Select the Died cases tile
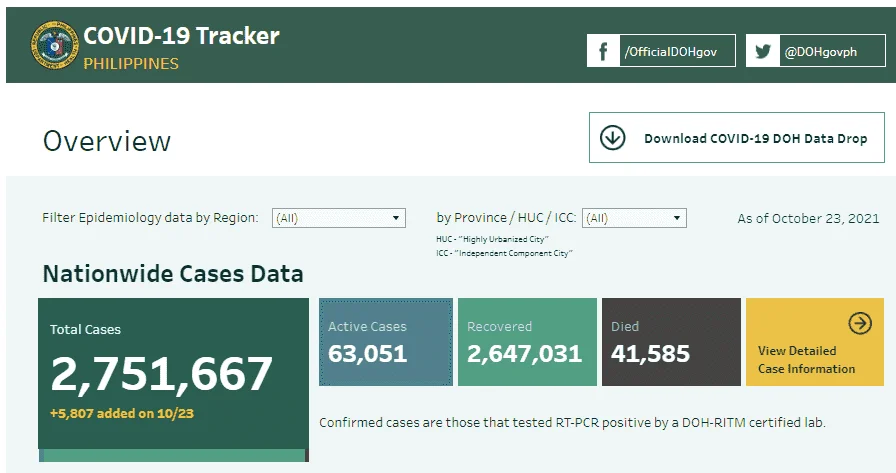Viewport: 896px width, 473px height. click(671, 342)
